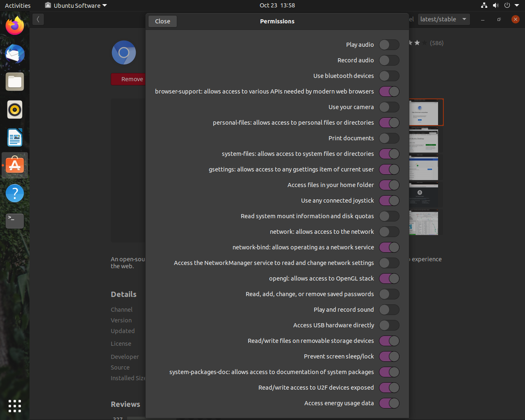Open the Activities overview
Screen dimensions: 525x420
click(x=18, y=5)
